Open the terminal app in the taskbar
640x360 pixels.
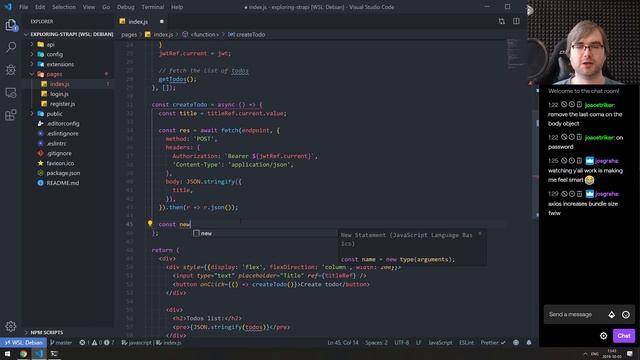tap(54, 353)
